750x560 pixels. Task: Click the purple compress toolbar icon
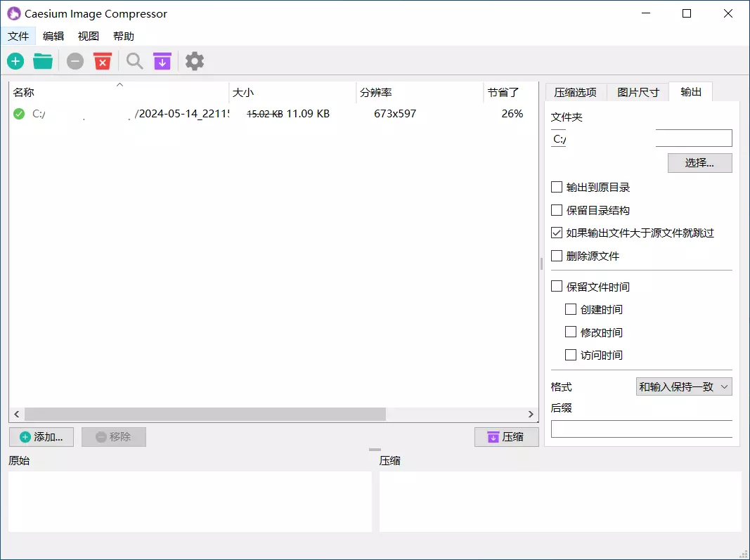tap(162, 61)
